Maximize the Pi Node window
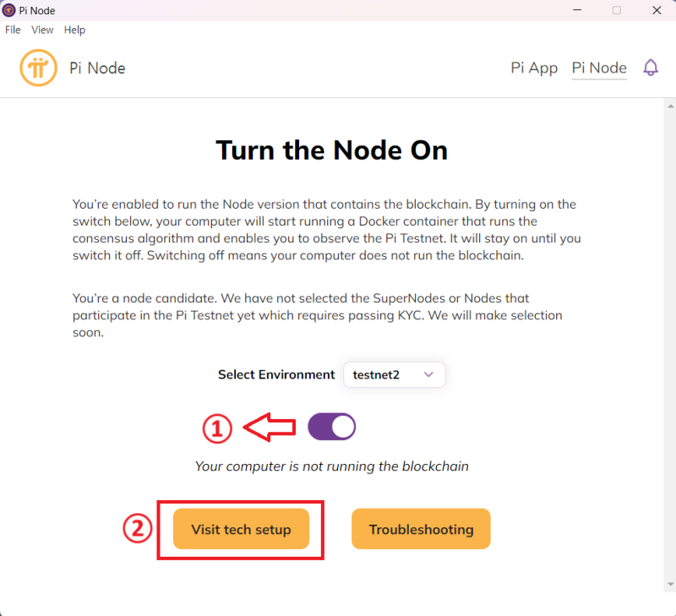Image resolution: width=676 pixels, height=616 pixels. click(618, 10)
